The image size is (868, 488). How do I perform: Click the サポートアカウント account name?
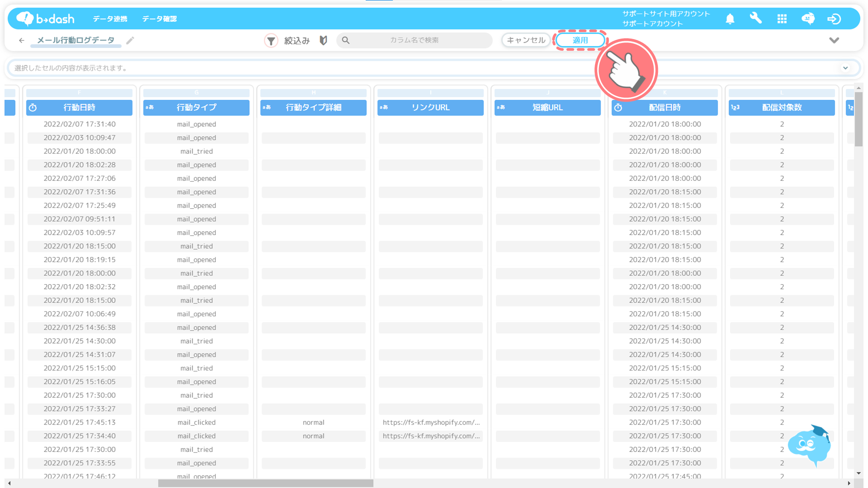[x=653, y=24]
